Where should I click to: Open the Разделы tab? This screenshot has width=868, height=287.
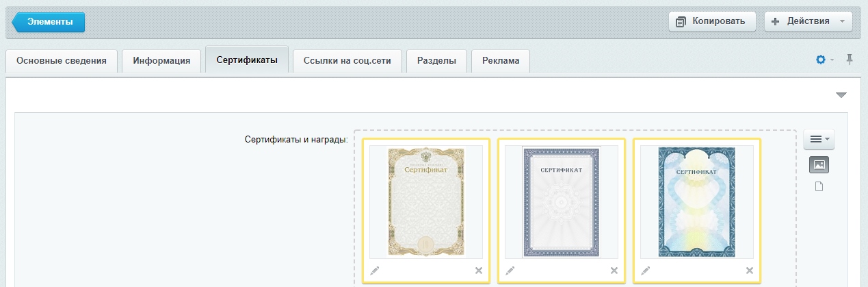tap(436, 60)
